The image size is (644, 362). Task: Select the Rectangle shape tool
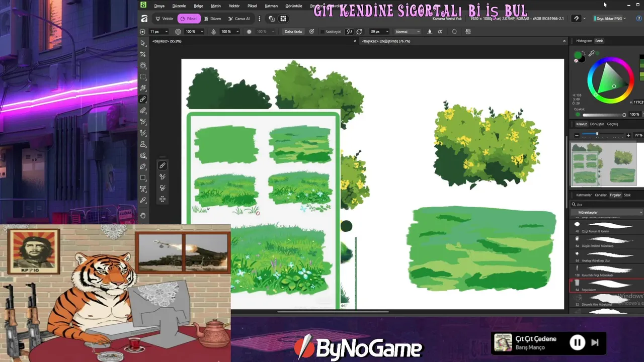click(x=143, y=178)
